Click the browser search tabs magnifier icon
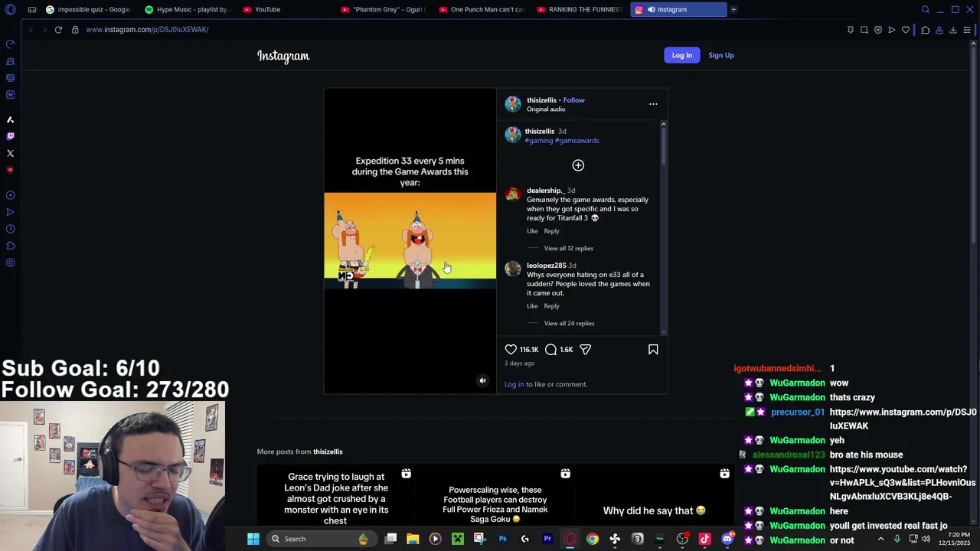The width and height of the screenshot is (980, 551). (926, 9)
